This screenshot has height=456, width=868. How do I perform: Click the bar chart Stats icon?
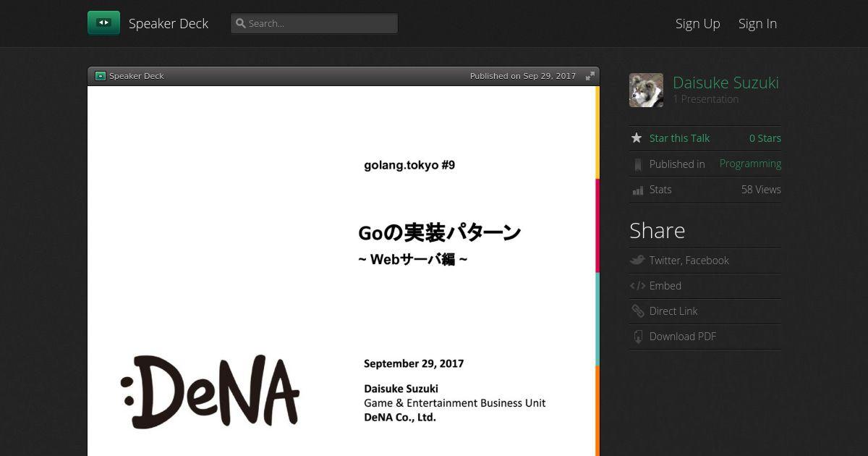click(637, 190)
